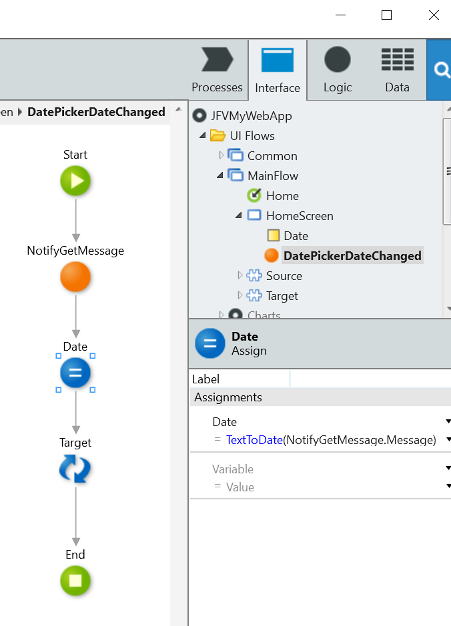The width and height of the screenshot is (451, 626).
Task: Open the search magnifier icon
Action: tap(442, 70)
